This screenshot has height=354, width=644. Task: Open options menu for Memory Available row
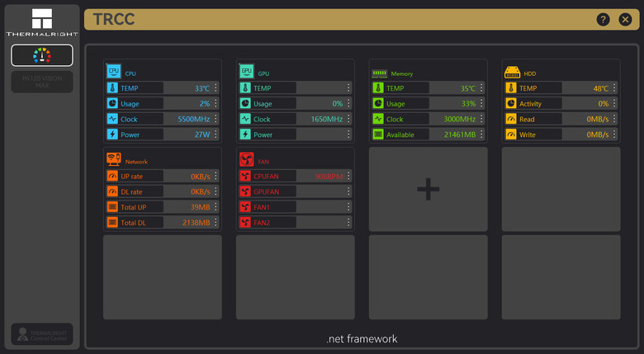click(482, 135)
